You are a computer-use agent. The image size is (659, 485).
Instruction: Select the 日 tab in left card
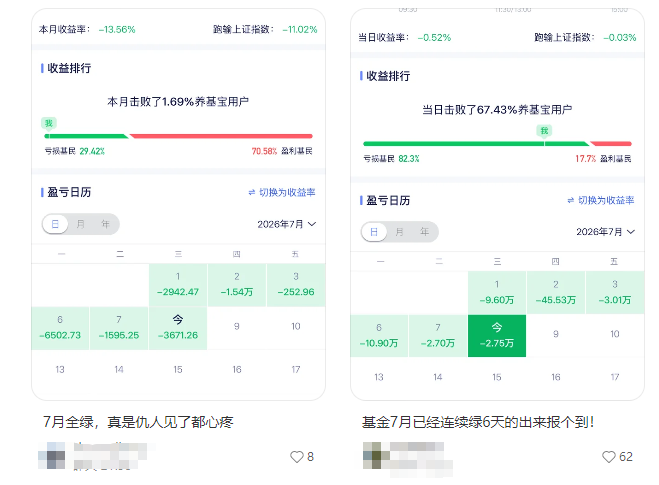(55, 224)
